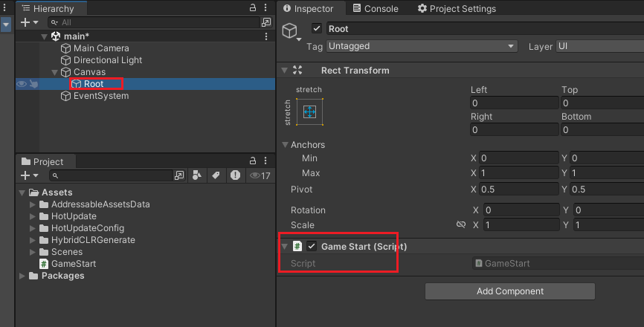This screenshot has width=644, height=327.
Task: Select the EventSystem object
Action: click(101, 96)
